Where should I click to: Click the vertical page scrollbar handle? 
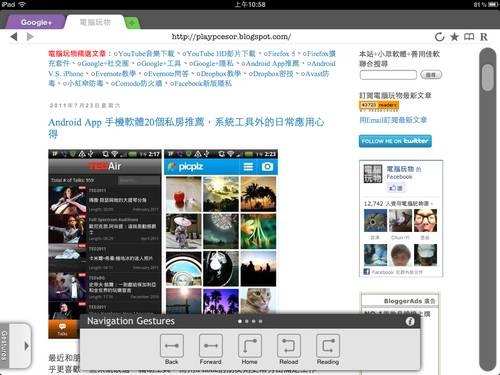[x=488, y=77]
